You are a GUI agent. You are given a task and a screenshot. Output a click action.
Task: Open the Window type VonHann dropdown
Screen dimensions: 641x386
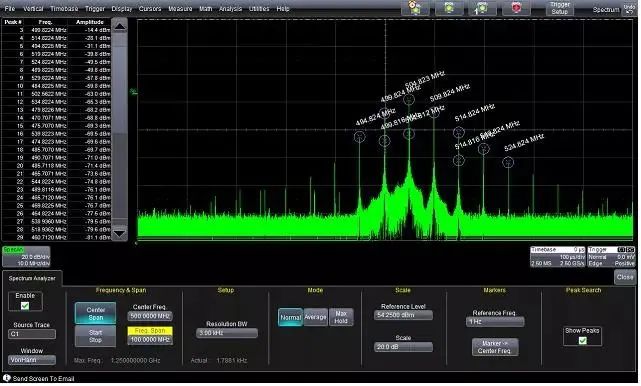tap(32, 360)
